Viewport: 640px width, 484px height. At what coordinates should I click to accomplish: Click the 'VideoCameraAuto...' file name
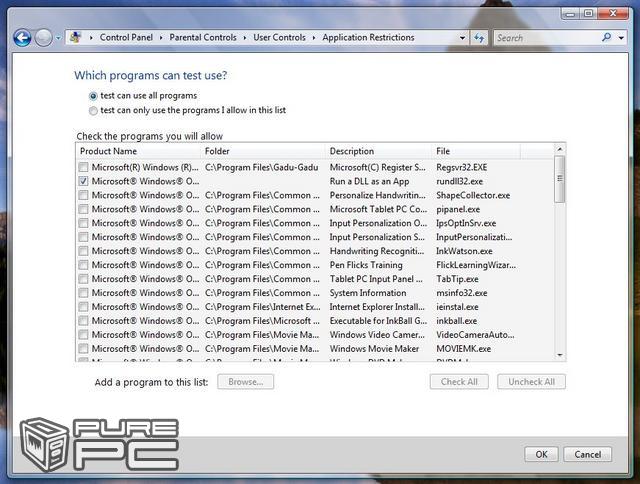(475, 335)
